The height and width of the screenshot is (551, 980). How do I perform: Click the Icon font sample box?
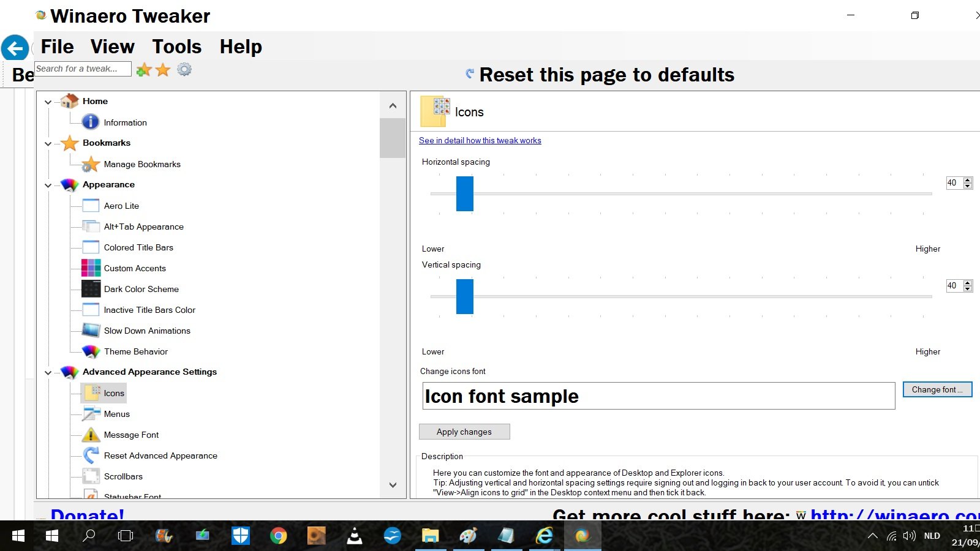click(658, 396)
